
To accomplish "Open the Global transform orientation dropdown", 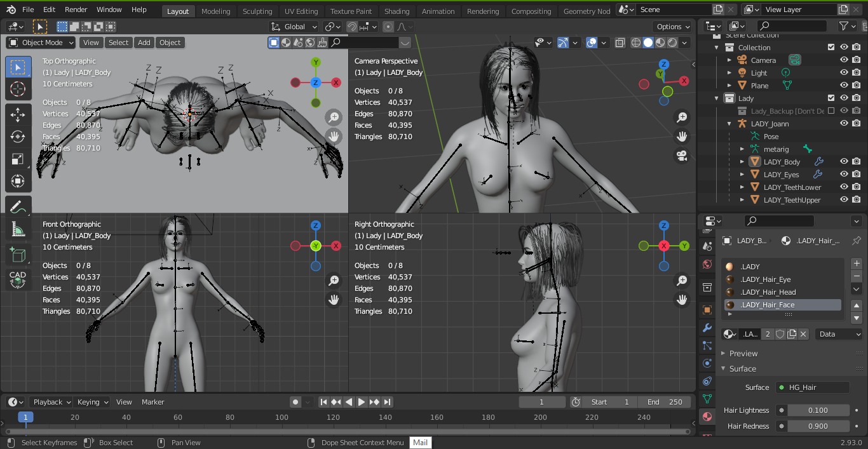I will click(294, 27).
